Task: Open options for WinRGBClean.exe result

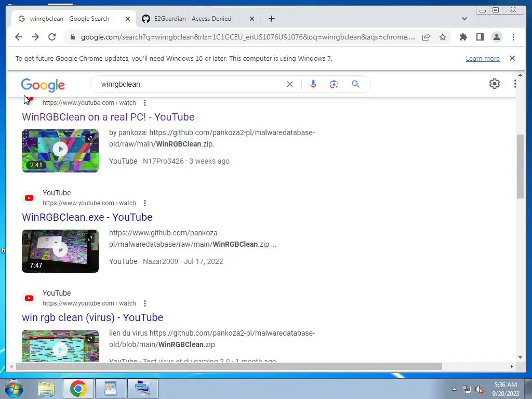Action: tap(145, 203)
